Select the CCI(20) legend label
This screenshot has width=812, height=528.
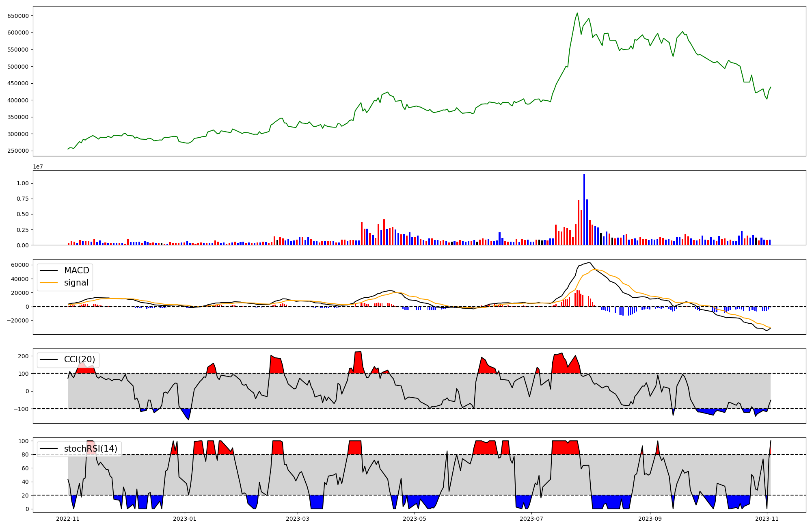click(x=80, y=359)
